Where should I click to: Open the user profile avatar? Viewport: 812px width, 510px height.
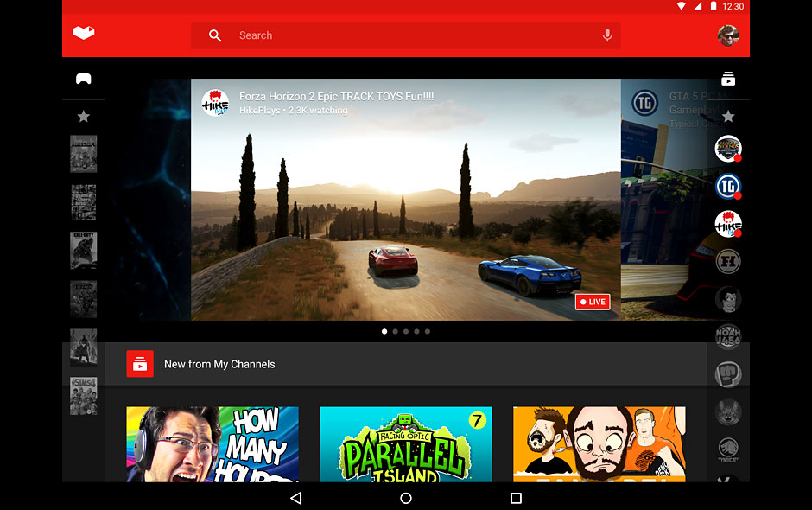(x=727, y=35)
